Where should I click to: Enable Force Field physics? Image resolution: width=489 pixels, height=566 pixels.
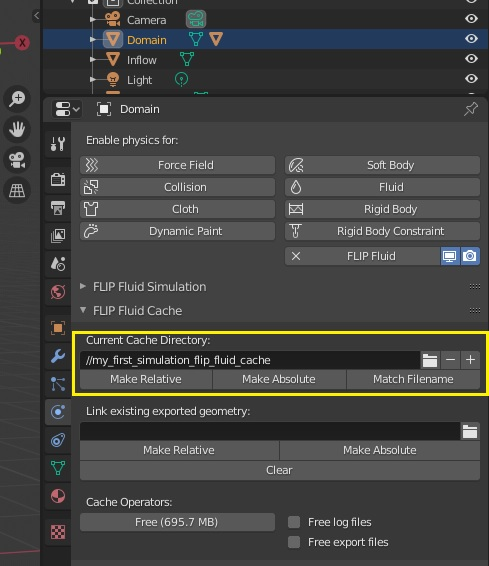[x=178, y=165]
